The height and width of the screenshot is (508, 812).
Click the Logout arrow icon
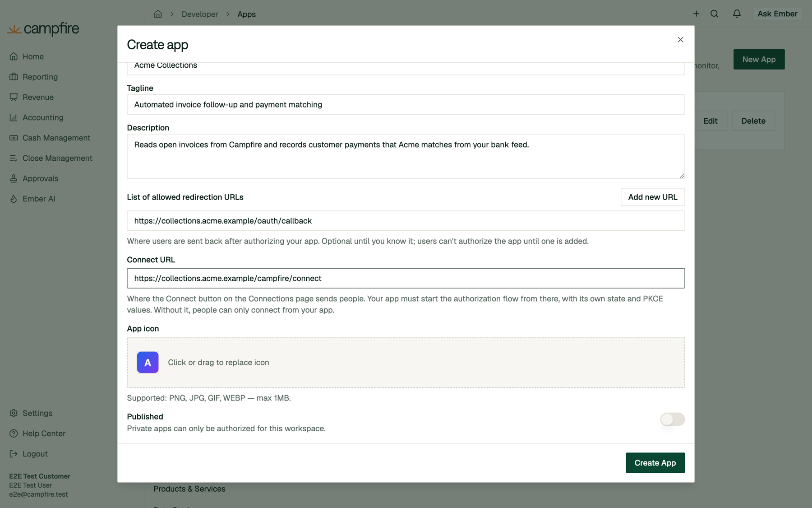(x=14, y=454)
